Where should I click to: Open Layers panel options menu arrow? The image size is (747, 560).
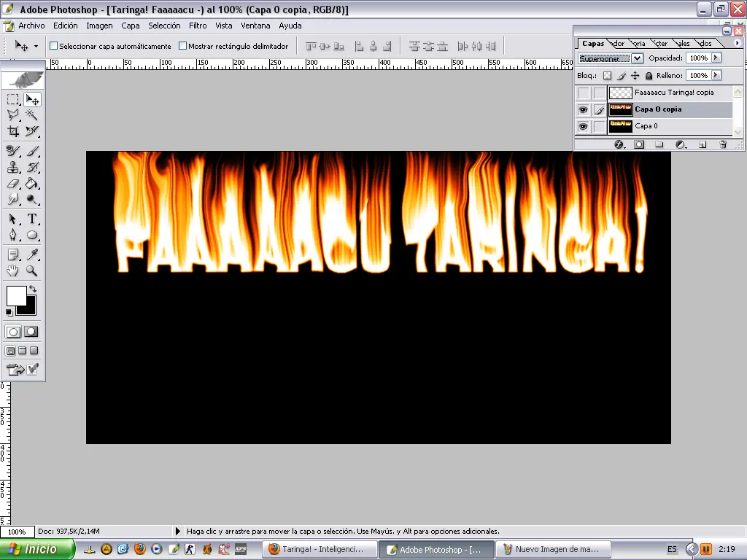tap(738, 43)
